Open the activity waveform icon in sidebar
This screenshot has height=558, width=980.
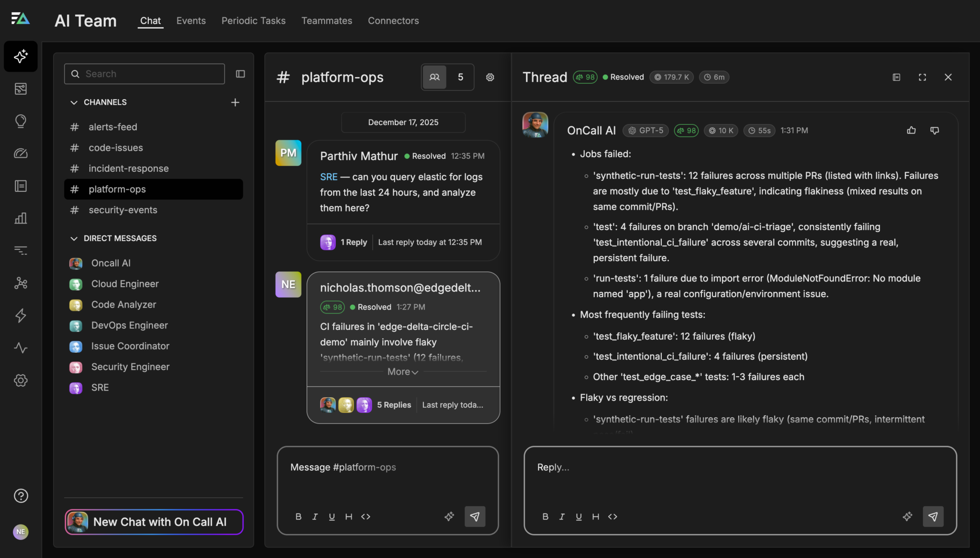(x=21, y=348)
